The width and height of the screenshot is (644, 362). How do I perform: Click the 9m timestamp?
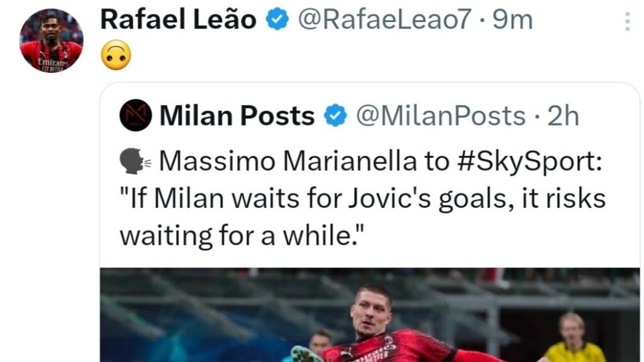point(513,20)
